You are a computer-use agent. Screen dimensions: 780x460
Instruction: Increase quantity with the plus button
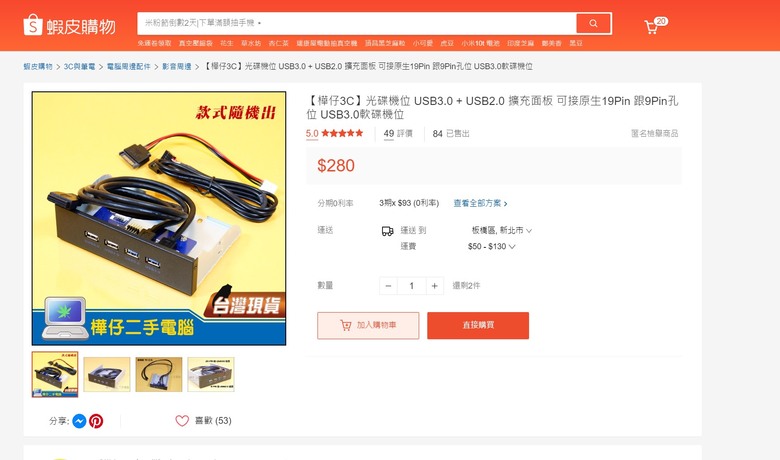[434, 286]
